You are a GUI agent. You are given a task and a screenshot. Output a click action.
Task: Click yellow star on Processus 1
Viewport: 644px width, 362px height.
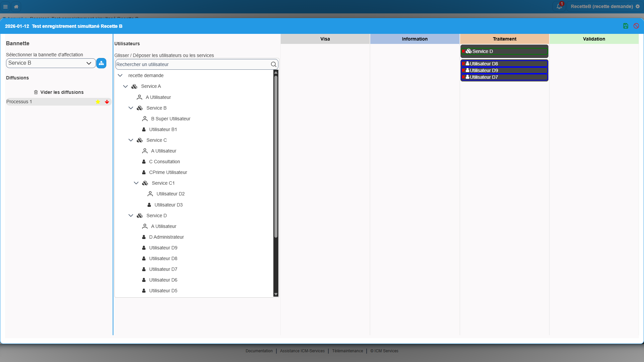(x=98, y=102)
